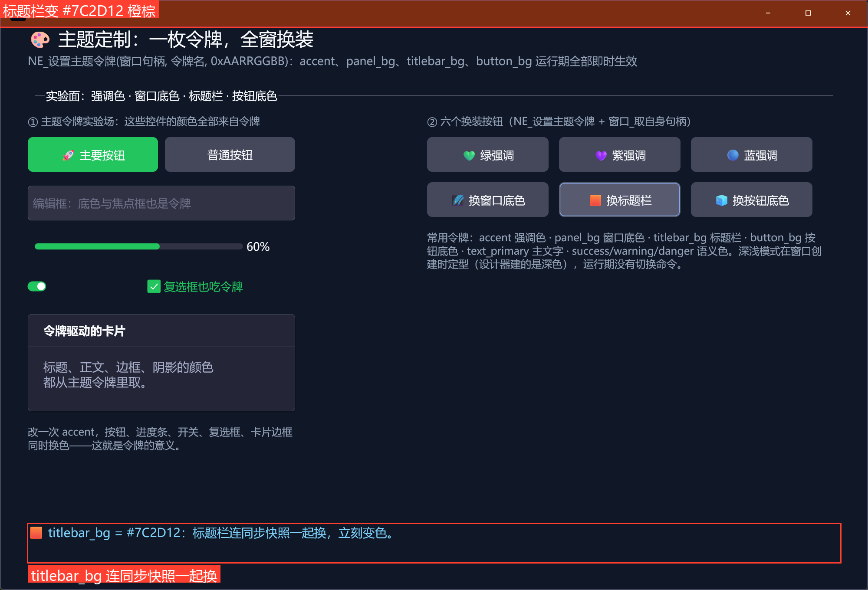Click the orange square icon on 换标题栏
The width and height of the screenshot is (868, 590).
595,200
